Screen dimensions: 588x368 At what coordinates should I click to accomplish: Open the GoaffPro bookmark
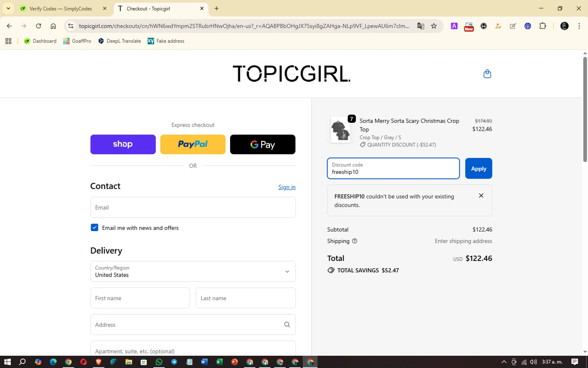click(x=77, y=41)
